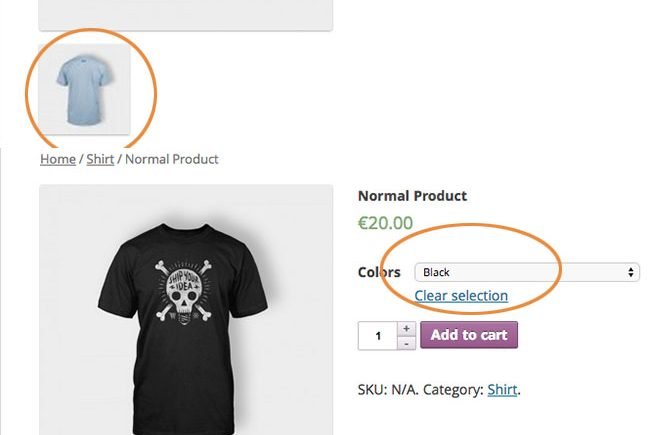650x435 pixels.
Task: Click the Colors label
Action: (379, 272)
